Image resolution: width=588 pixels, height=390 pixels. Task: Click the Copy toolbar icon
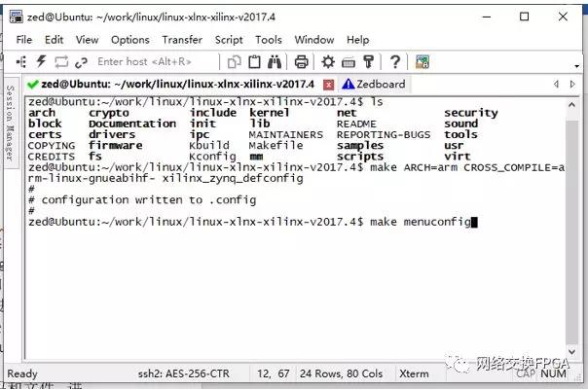pos(235,62)
